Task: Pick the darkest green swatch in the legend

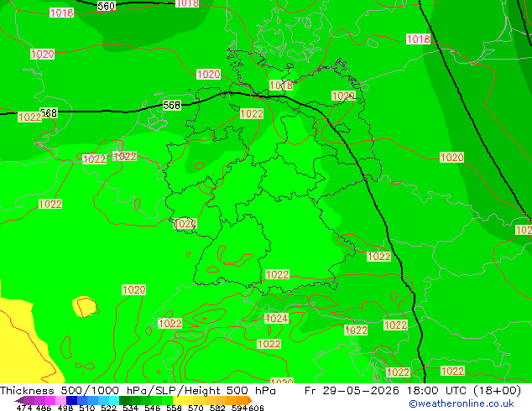Action: pyautogui.click(x=124, y=400)
